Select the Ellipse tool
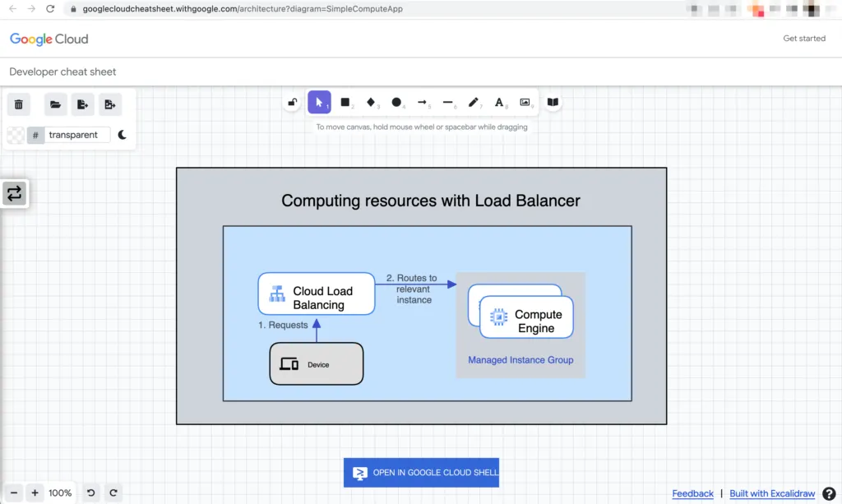Screen dimensions: 842x504 [x=396, y=102]
